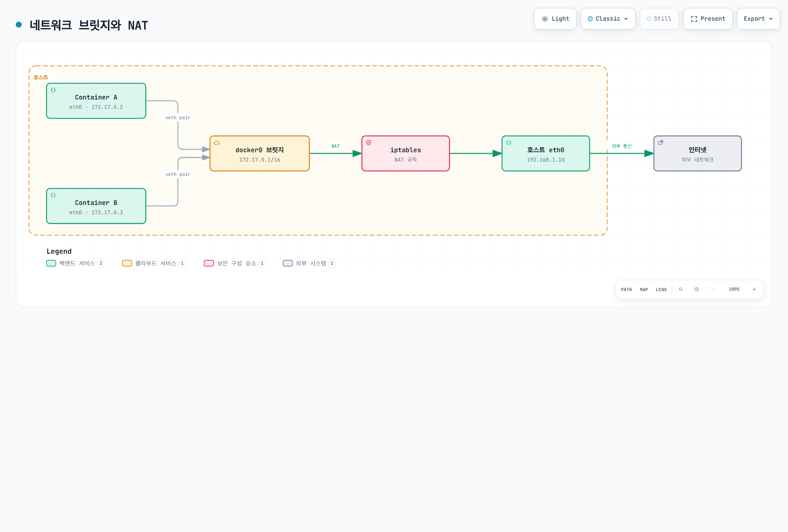788x532 pixels.
Task: Toggle 클라우드 서비스 legend swatch
Action: [127, 264]
